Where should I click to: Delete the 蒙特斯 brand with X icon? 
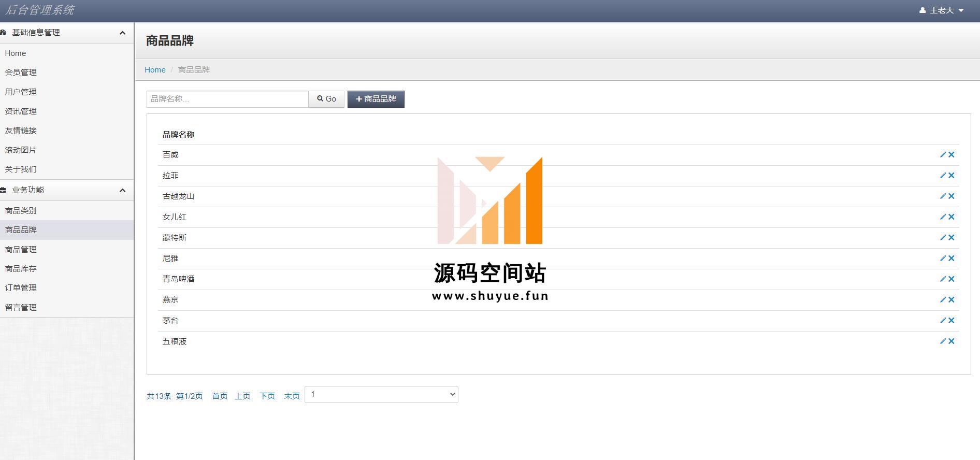(952, 238)
